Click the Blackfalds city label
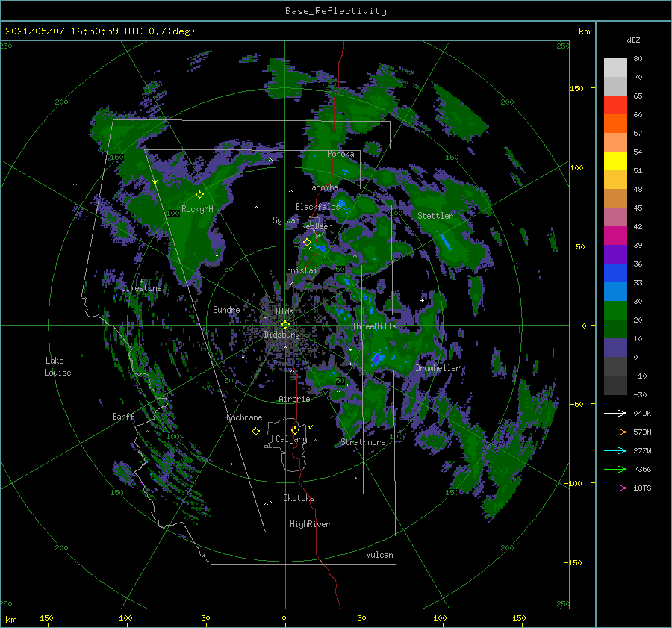Screen dimensions: 672x628 317,207
